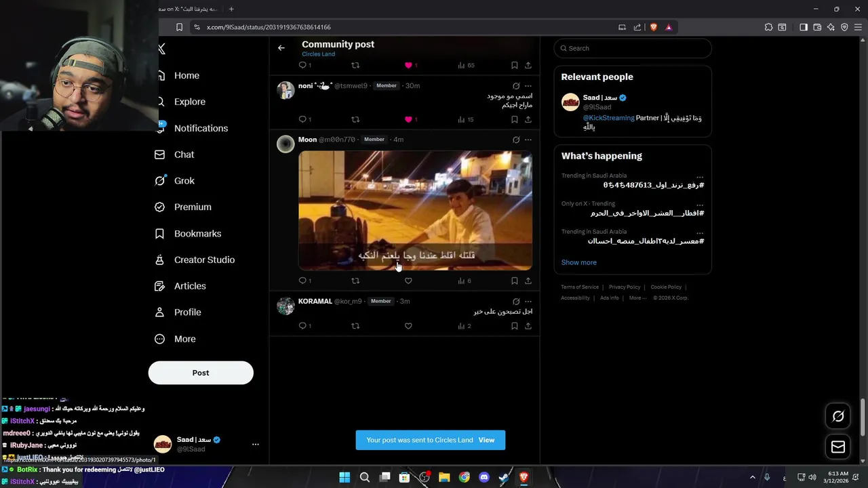
Task: Click View in post sent toast
Action: 486,440
